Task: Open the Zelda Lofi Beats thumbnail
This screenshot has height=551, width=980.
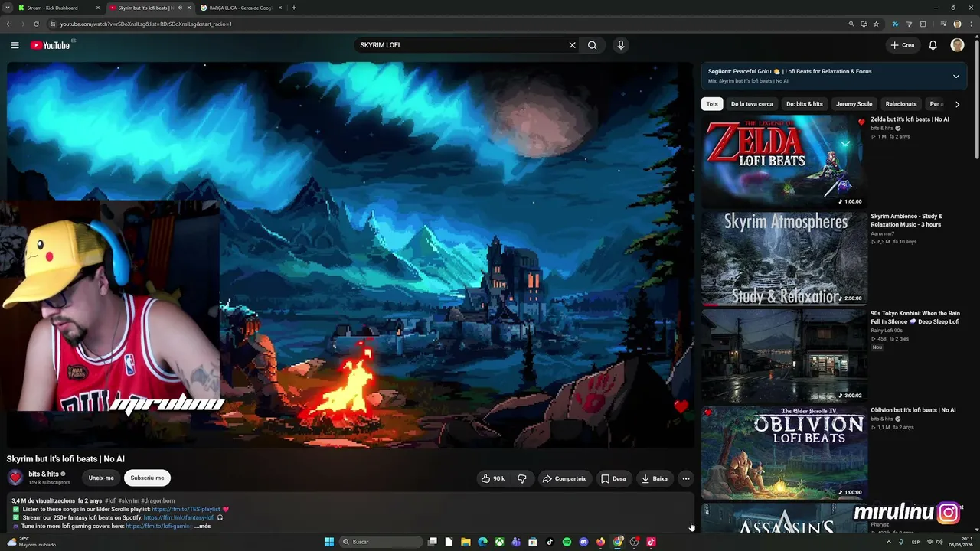Action: [784, 161]
